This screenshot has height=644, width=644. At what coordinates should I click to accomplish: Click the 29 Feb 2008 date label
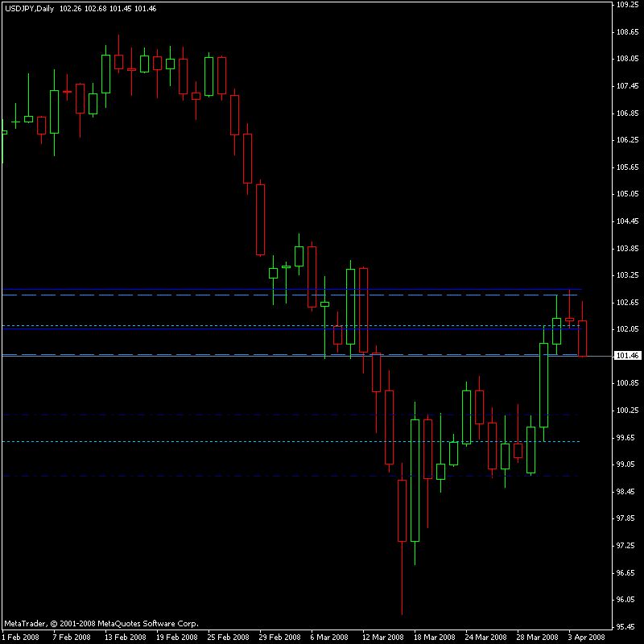(x=279, y=638)
